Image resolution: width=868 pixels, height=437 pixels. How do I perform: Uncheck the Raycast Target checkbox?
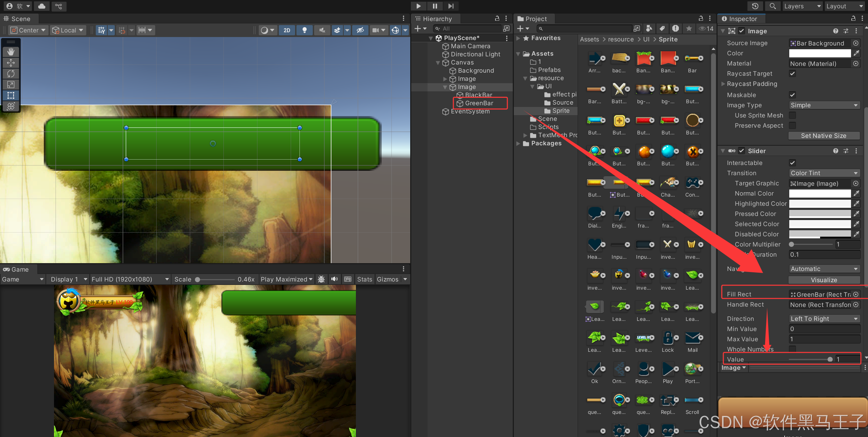coord(792,74)
